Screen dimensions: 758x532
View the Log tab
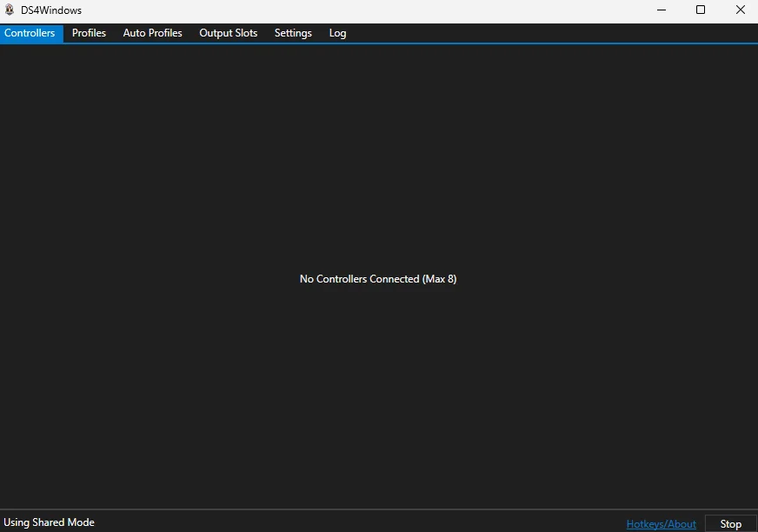[338, 33]
